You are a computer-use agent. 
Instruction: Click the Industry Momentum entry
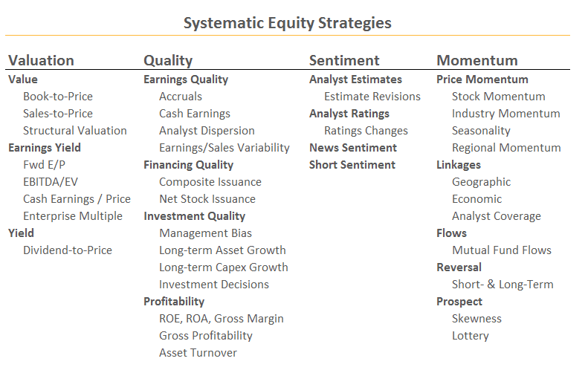pos(506,114)
